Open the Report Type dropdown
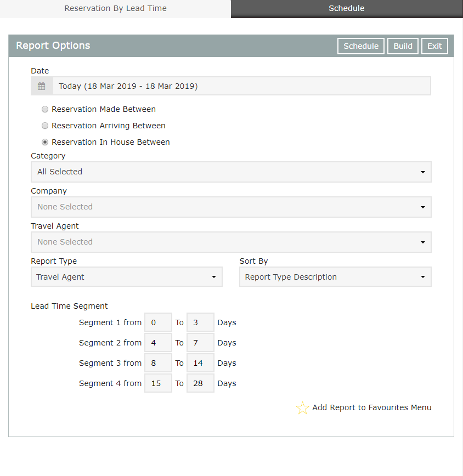The image size is (463, 476). 127,277
